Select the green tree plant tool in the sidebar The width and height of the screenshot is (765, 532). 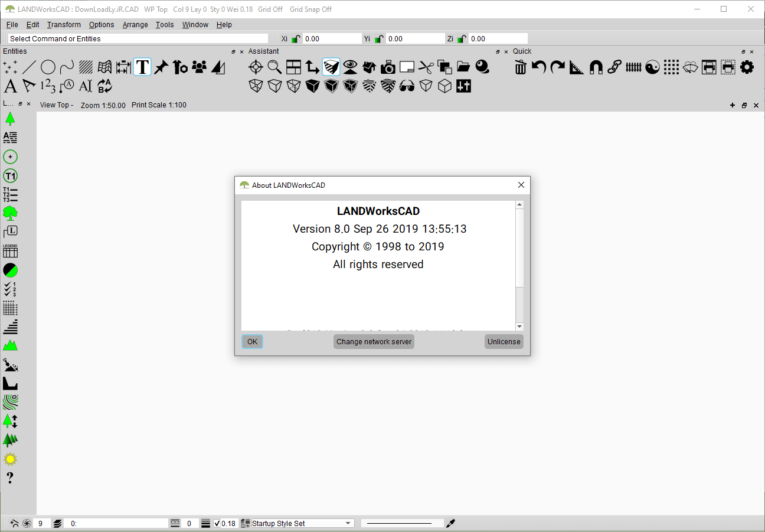tap(10, 212)
